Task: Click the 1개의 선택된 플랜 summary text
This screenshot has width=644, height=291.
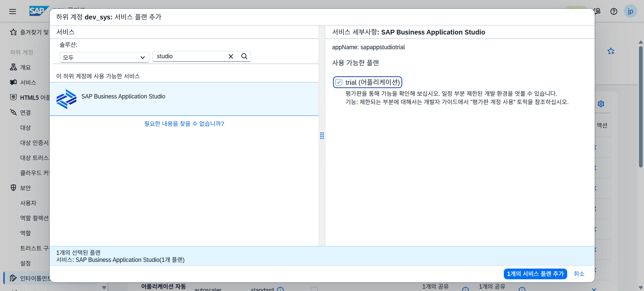Action: click(78, 252)
